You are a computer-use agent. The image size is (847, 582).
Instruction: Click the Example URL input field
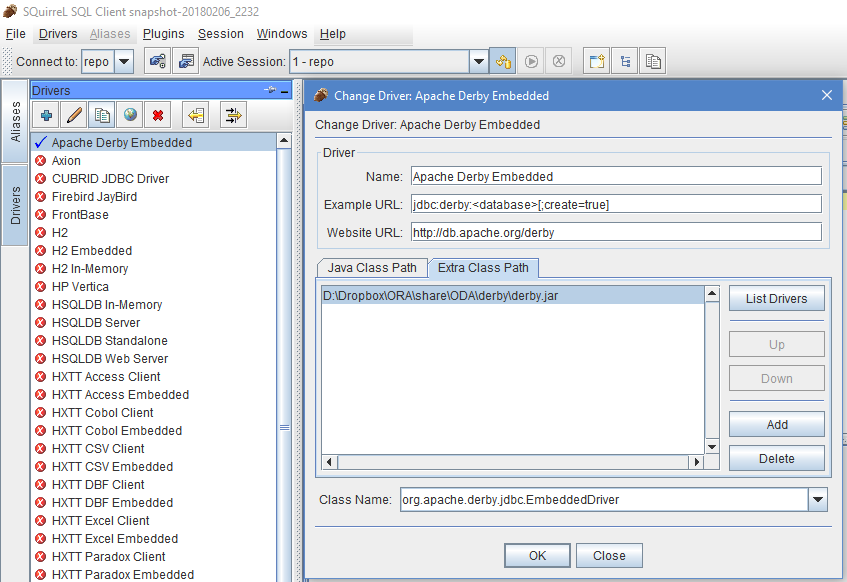tap(616, 204)
